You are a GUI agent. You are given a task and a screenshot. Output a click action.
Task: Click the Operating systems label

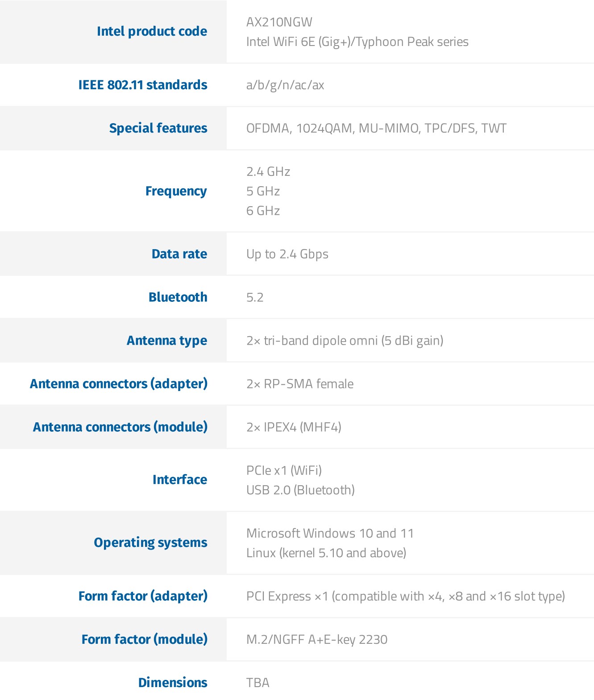pyautogui.click(x=150, y=543)
